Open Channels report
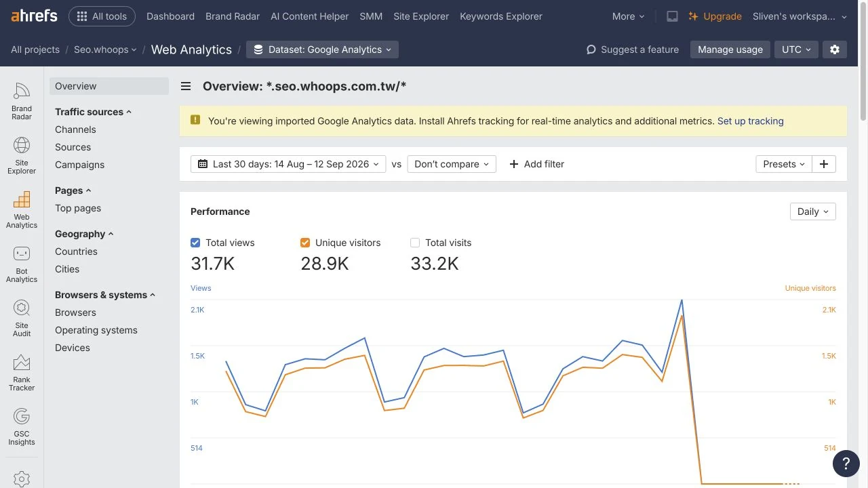Screen dimensions: 868x488 tap(75, 129)
